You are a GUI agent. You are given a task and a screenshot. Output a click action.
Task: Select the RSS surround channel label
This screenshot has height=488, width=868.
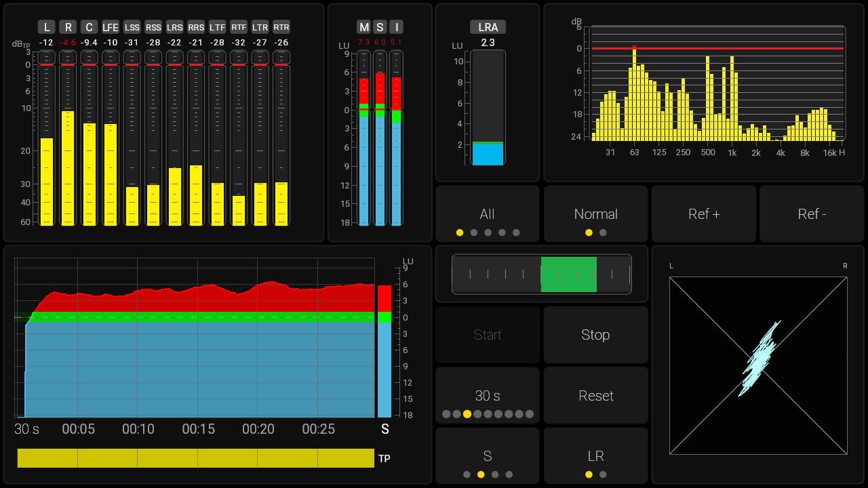(x=153, y=27)
